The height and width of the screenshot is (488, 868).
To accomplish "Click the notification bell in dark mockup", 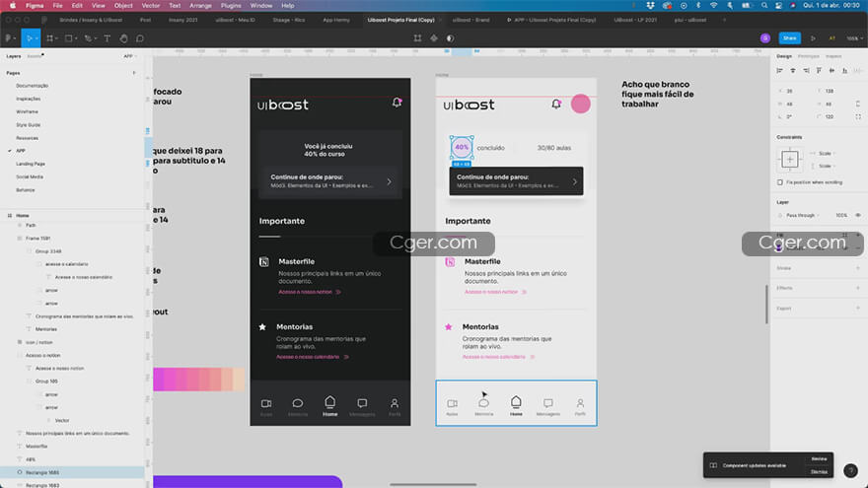I will 397,103.
